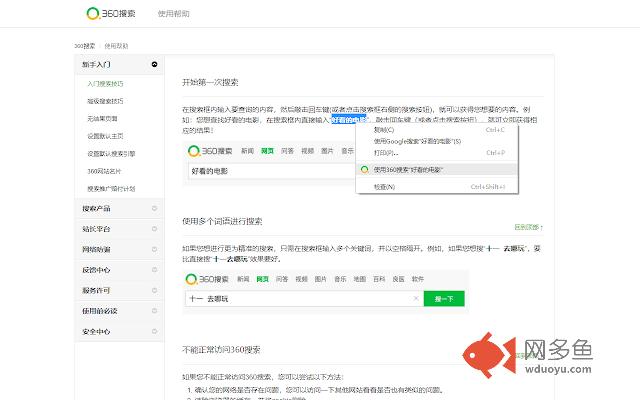640x400 pixels.
Task: Click 音乐 tab above the 十一 去哪玩 box
Action: (340, 279)
